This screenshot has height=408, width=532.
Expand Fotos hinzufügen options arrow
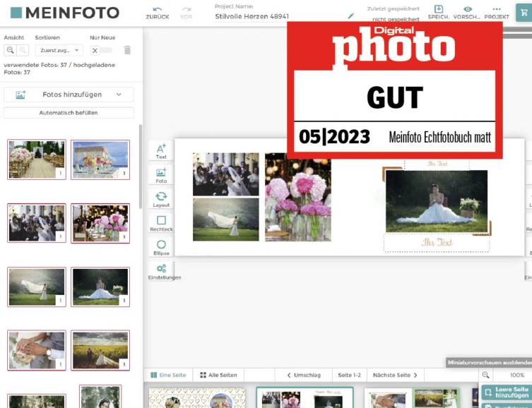point(119,94)
